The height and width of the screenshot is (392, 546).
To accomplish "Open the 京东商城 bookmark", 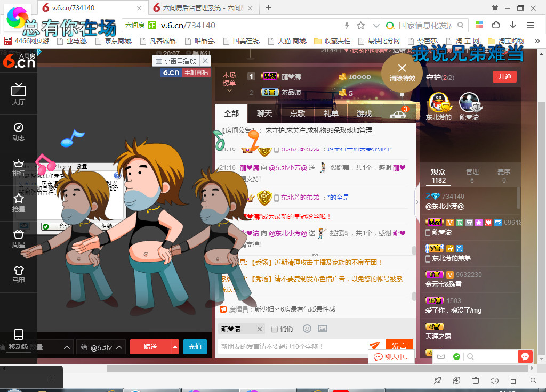I will point(114,41).
